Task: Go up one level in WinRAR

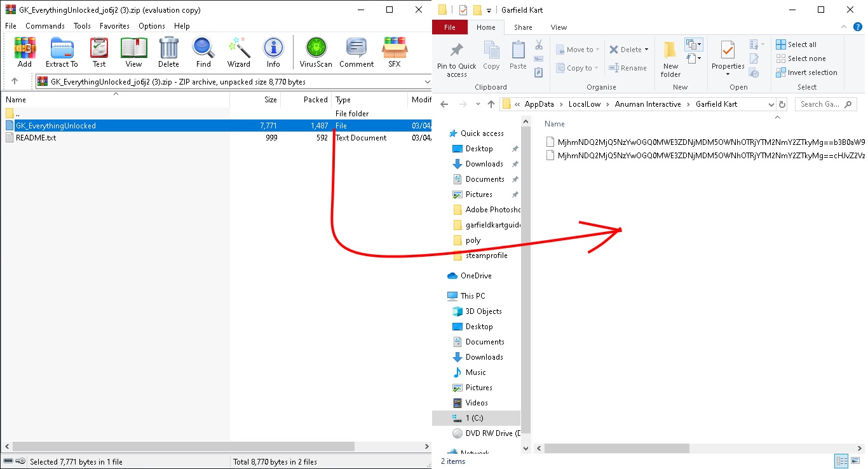Action: (x=15, y=81)
